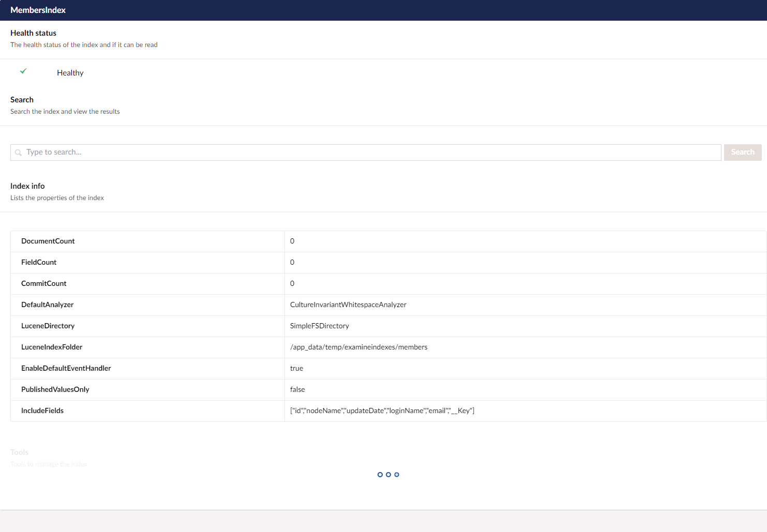Click the Type to search input field
This screenshot has height=532, width=767.
207,152
